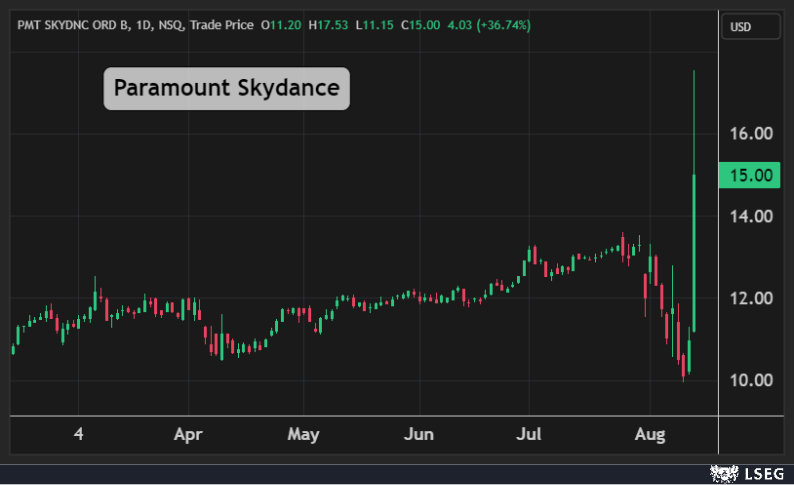The width and height of the screenshot is (794, 485).
Task: Click the green 15.00 current price tag
Action: coord(749,175)
